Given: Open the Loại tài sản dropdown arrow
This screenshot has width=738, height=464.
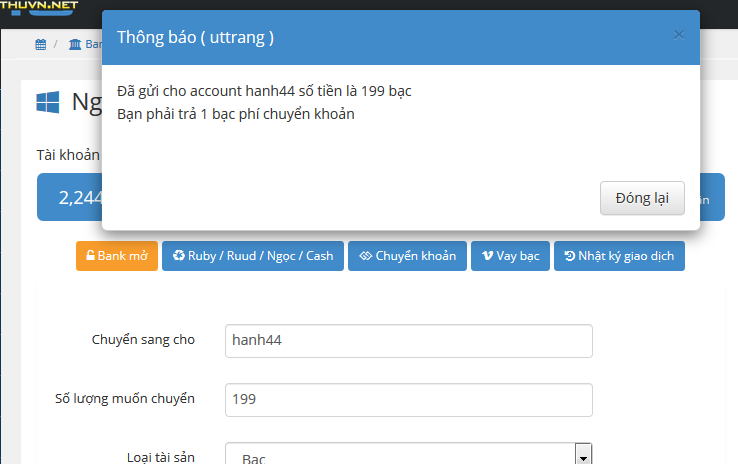Looking at the screenshot, I should [582, 456].
